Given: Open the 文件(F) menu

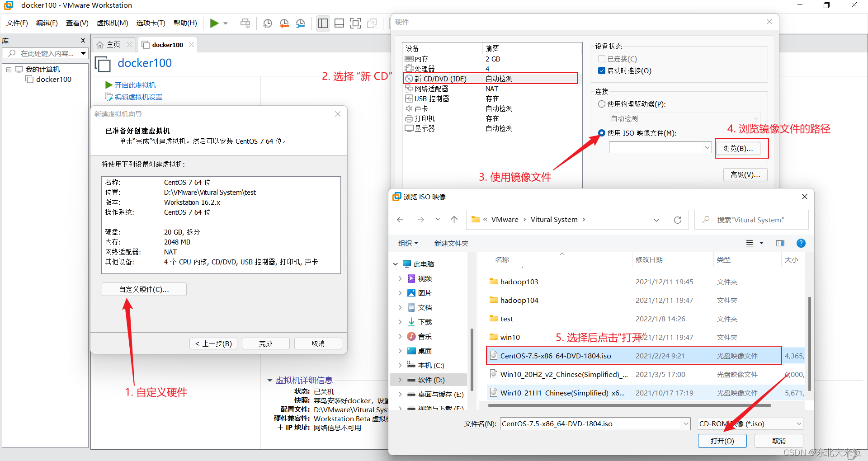Looking at the screenshot, I should [x=17, y=23].
